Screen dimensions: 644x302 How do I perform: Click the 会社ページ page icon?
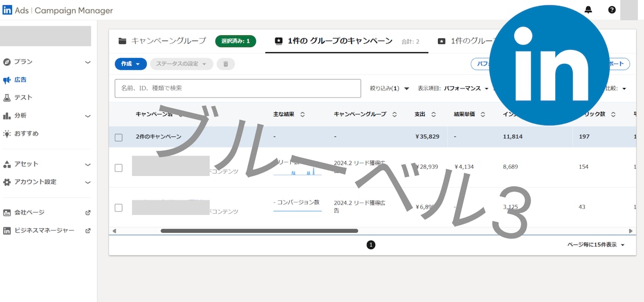[x=7, y=212]
